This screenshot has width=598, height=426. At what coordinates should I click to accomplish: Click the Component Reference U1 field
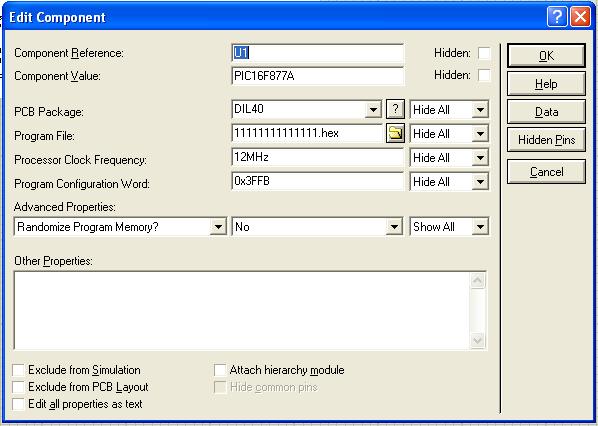pos(317,53)
